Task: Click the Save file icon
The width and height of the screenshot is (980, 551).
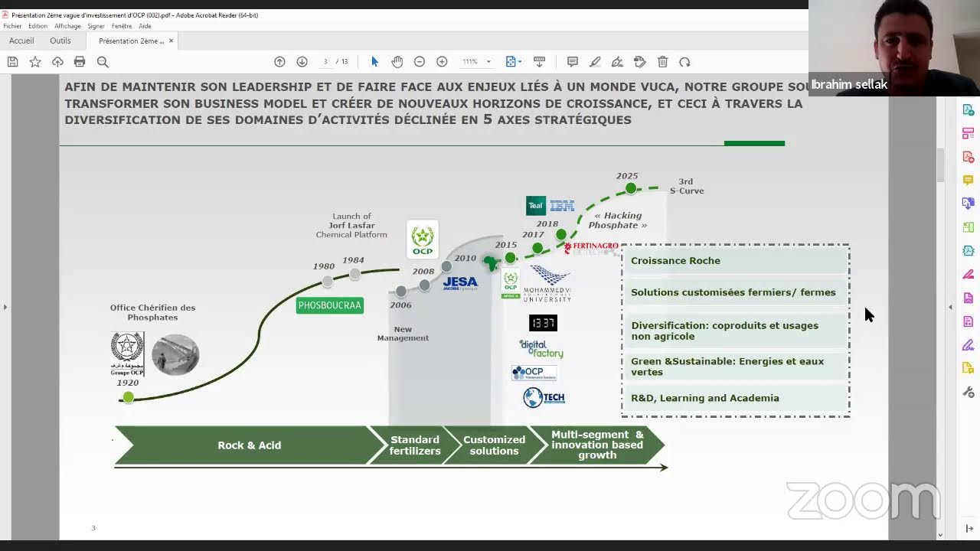Action: click(x=12, y=62)
